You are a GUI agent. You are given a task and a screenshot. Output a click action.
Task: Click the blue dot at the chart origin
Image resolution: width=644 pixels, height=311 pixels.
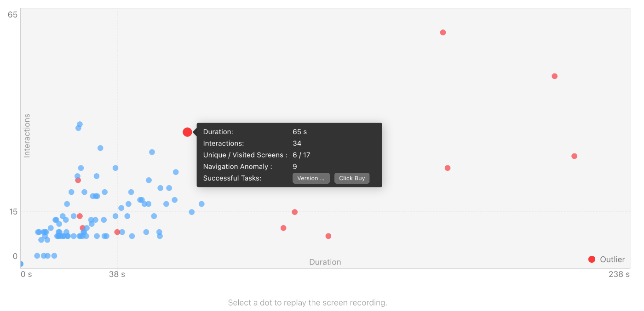point(21,264)
